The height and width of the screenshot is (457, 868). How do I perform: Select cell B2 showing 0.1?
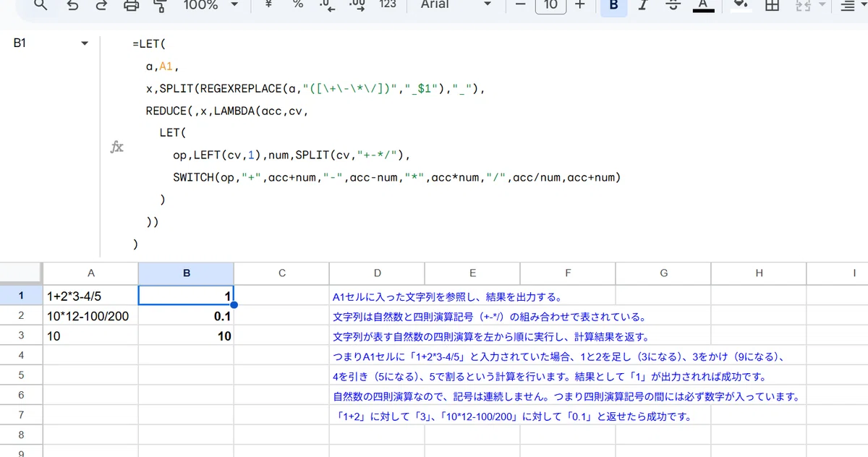pos(186,316)
